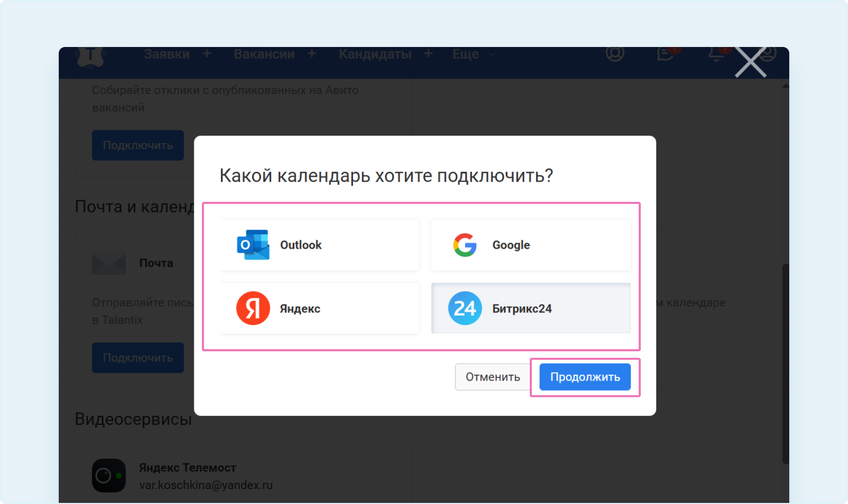Click the Почта envelope icon
Screen dimensions: 848x504
tap(109, 263)
